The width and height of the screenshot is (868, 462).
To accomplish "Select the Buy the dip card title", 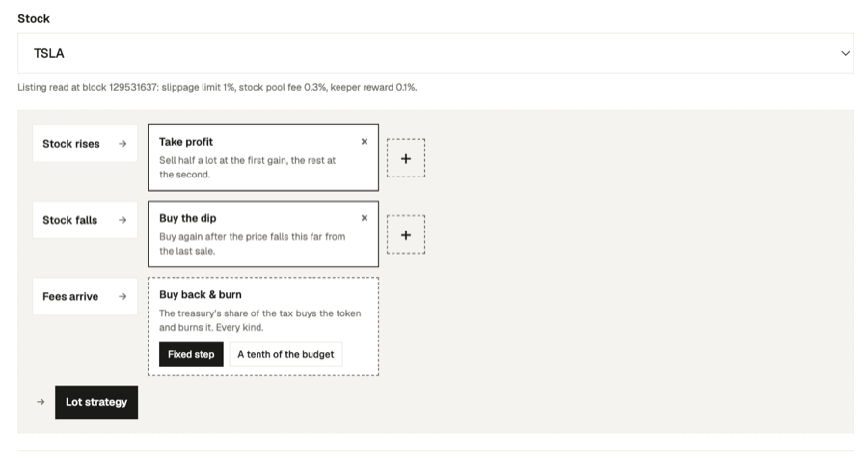I will [188, 218].
